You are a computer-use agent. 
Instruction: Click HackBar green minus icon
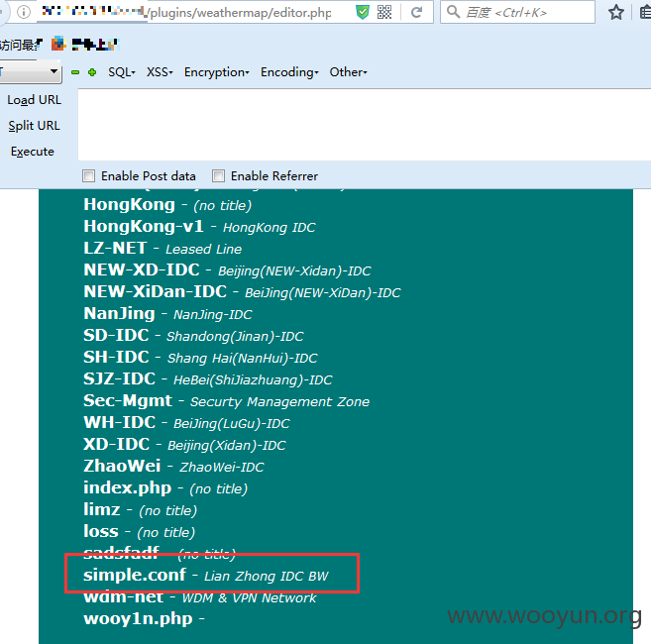point(75,72)
